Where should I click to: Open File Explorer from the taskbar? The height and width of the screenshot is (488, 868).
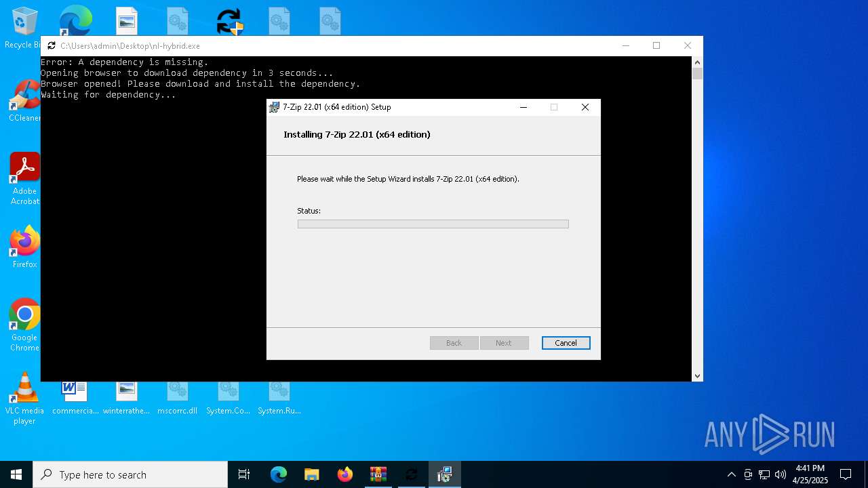(311, 474)
